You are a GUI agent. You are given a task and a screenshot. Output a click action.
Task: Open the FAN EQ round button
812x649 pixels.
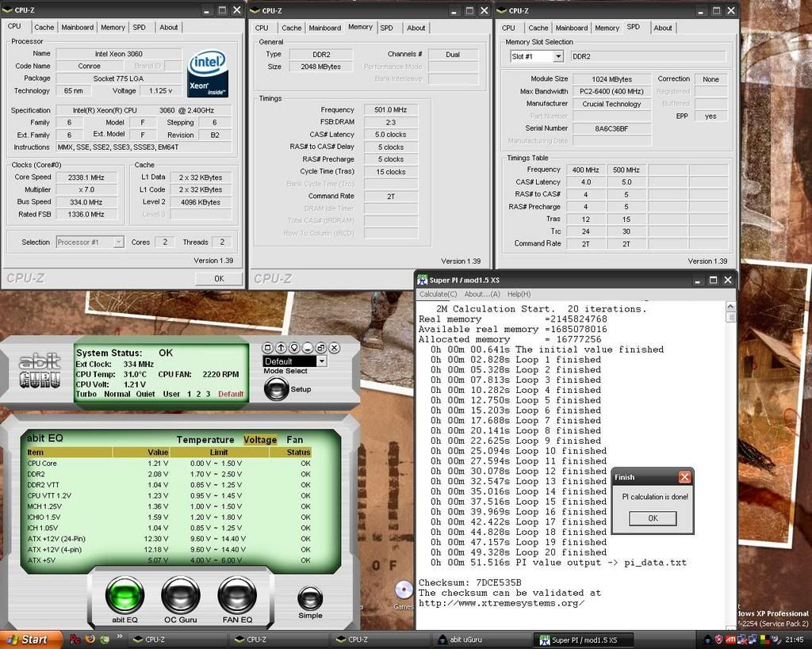click(x=237, y=594)
